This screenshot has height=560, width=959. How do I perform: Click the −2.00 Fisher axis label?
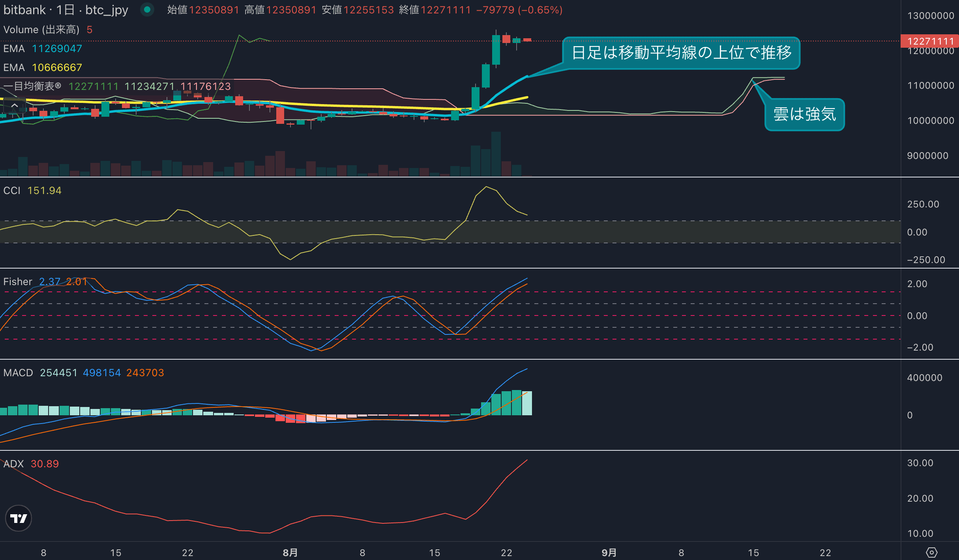coord(920,347)
